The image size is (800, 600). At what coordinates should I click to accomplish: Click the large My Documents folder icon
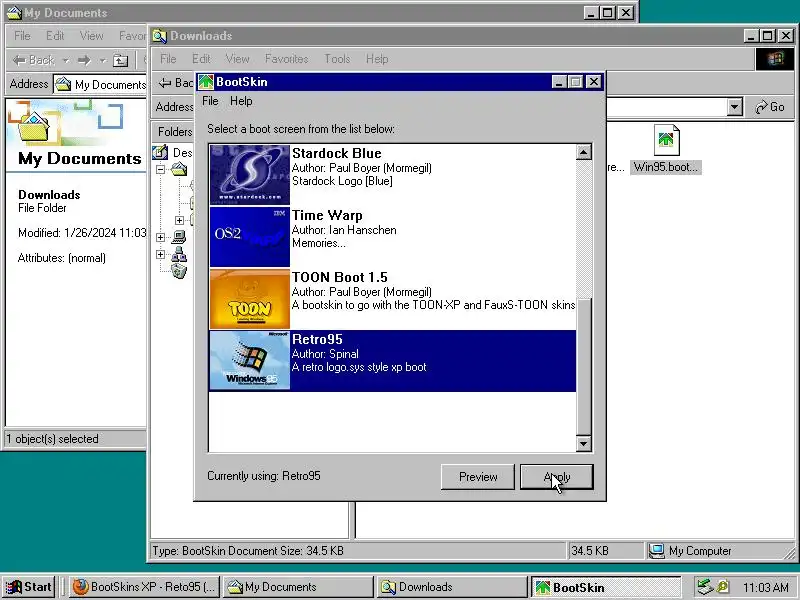tap(34, 127)
